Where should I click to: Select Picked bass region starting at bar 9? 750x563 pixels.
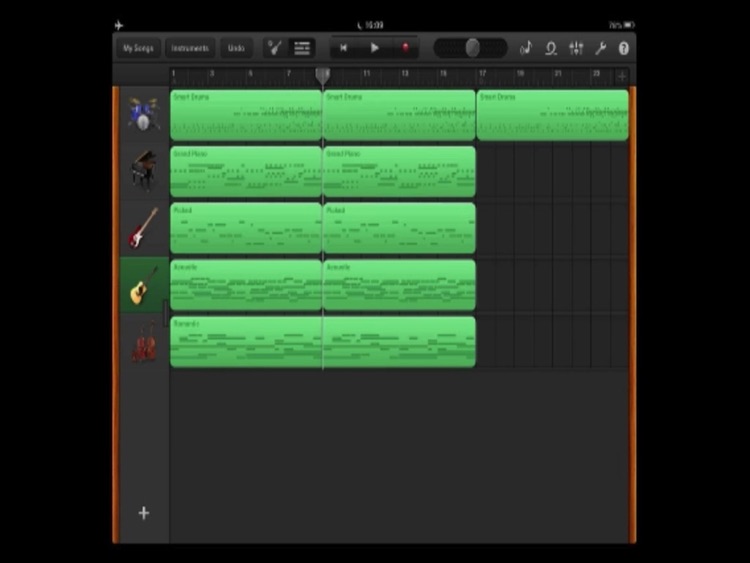[x=399, y=228]
